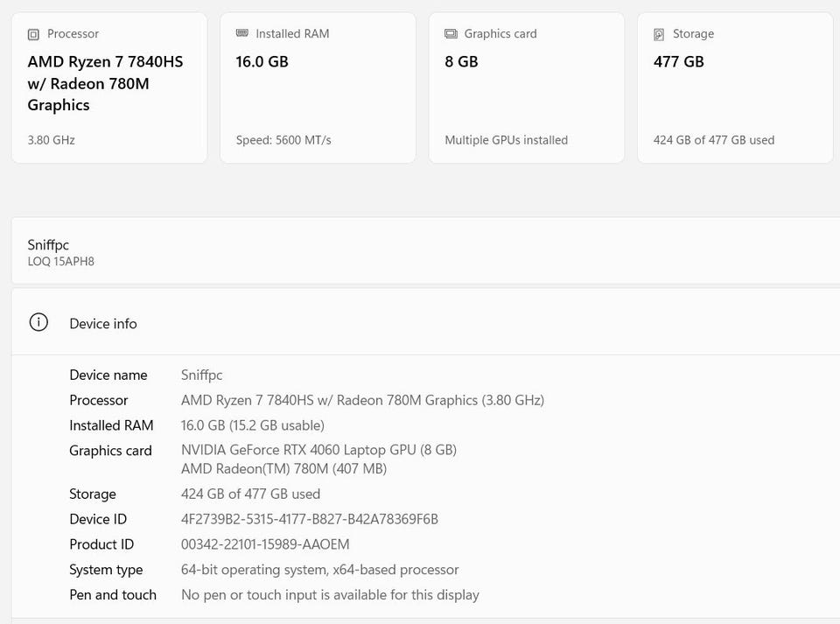Click the Graphics card label in Device info
This screenshot has width=840, height=624.
point(110,451)
